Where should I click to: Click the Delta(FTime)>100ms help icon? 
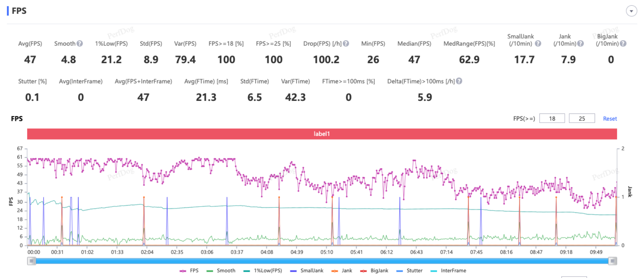point(459,81)
